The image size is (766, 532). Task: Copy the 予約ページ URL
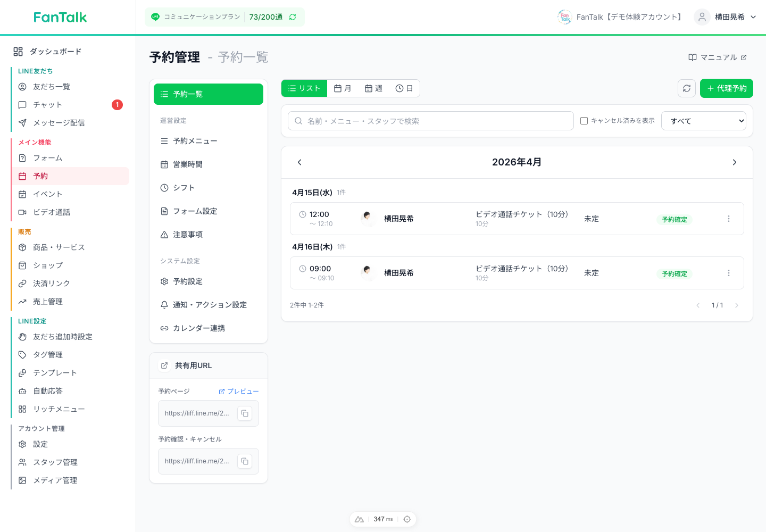[x=245, y=413]
